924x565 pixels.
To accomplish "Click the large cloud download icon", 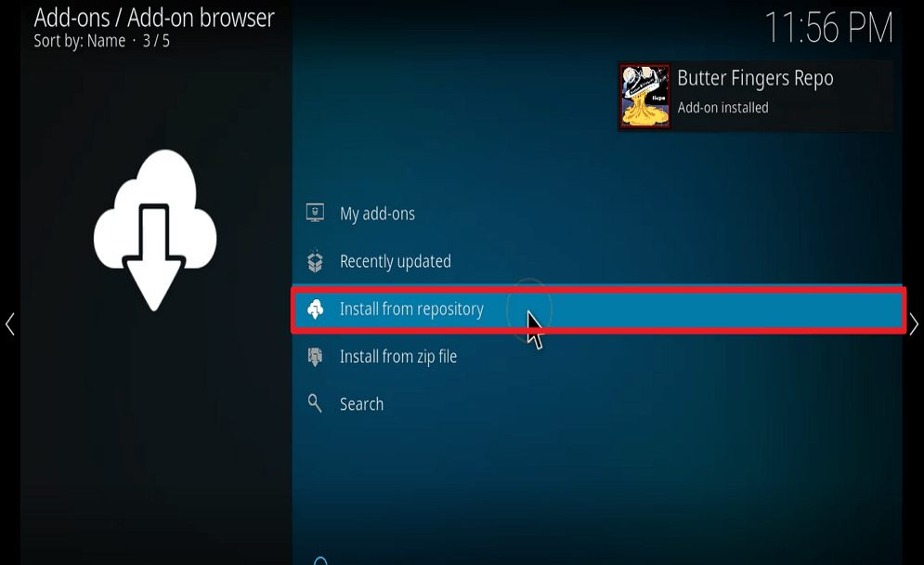I will pyautogui.click(x=155, y=230).
